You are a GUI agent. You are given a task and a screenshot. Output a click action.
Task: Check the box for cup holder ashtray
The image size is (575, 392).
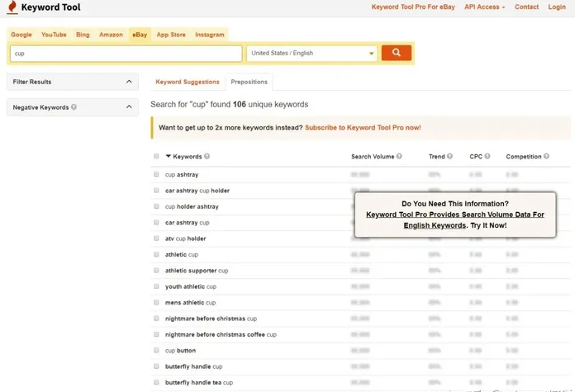click(x=156, y=206)
